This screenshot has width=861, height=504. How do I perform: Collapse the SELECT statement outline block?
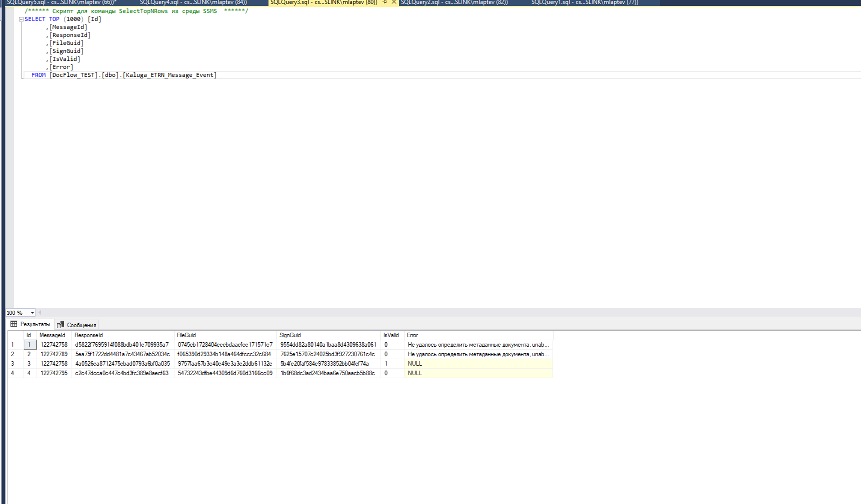(x=21, y=19)
